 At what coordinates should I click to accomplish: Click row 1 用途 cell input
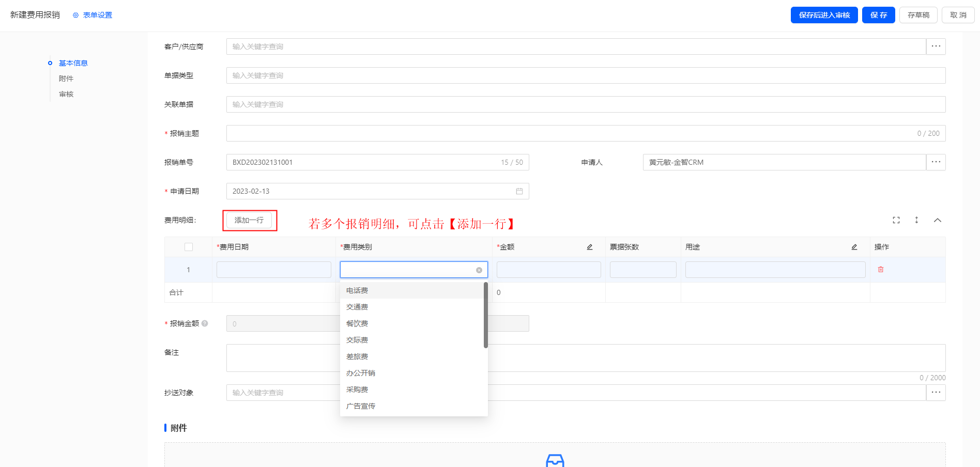coord(775,270)
